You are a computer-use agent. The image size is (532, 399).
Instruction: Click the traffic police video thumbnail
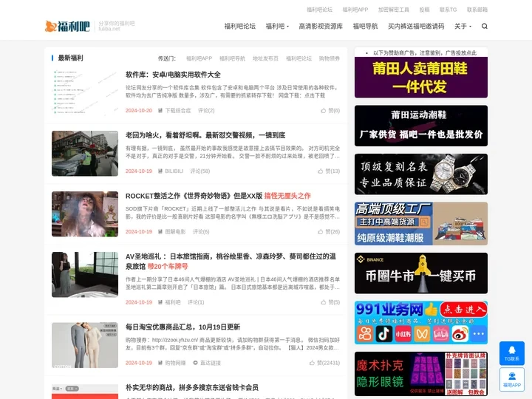[85, 154]
